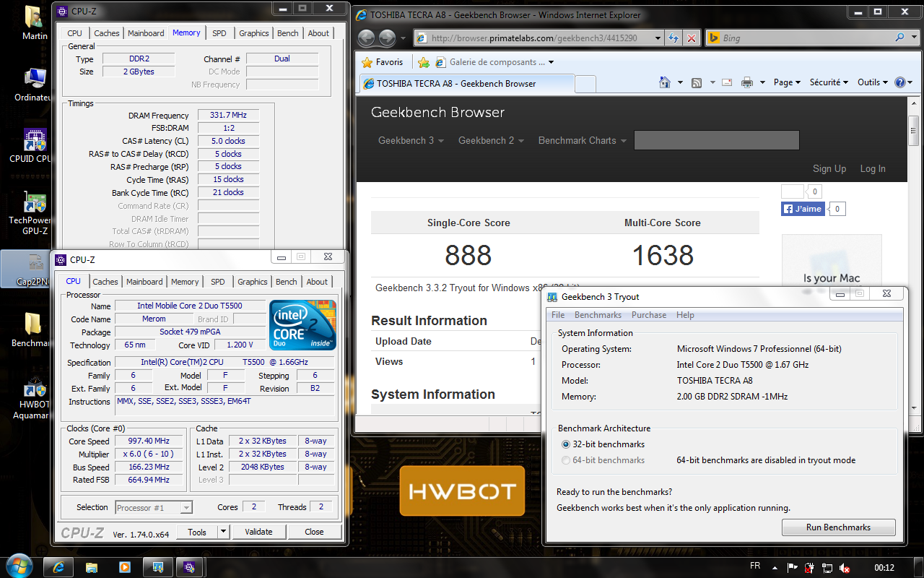This screenshot has width=924, height=578.
Task: Click the Geekbench Browser search field
Action: point(716,140)
